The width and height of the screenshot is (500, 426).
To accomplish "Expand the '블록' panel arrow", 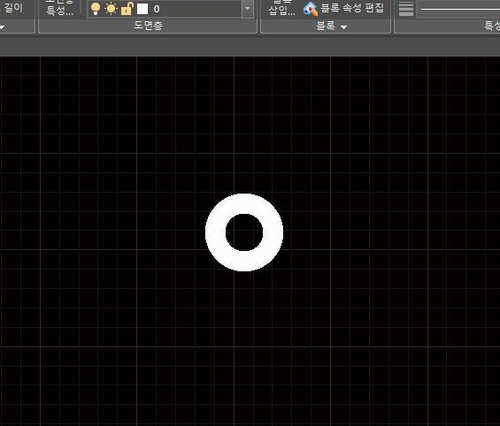I will click(344, 27).
